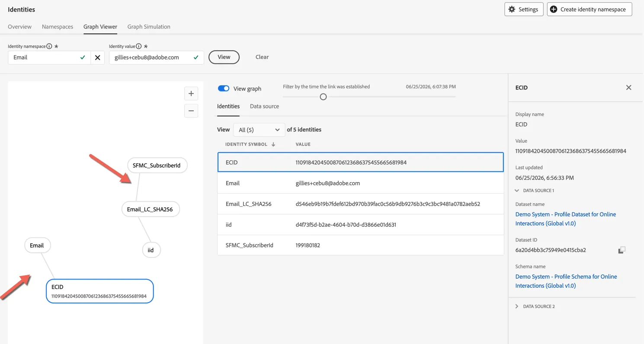
Task: Select the Email row in identities table
Action: click(361, 183)
